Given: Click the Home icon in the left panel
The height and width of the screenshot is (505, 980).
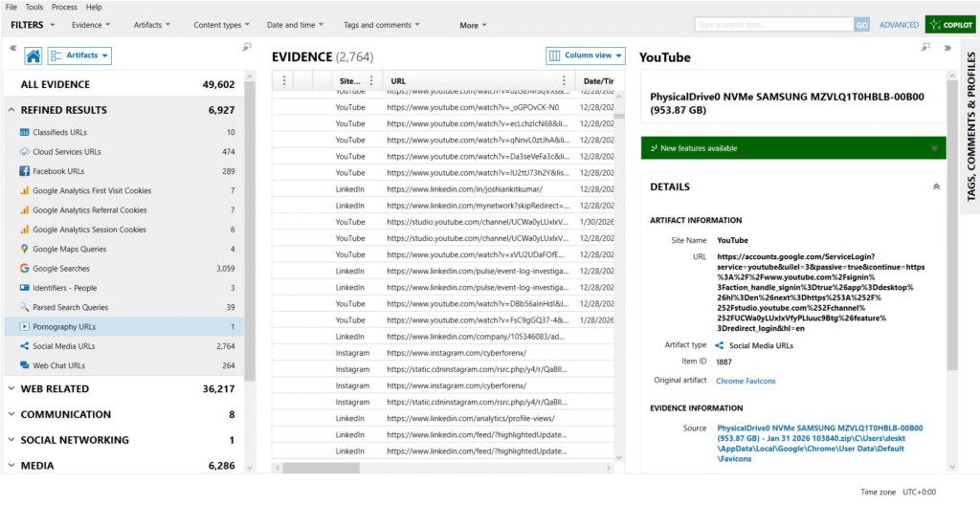Looking at the screenshot, I should 33,56.
